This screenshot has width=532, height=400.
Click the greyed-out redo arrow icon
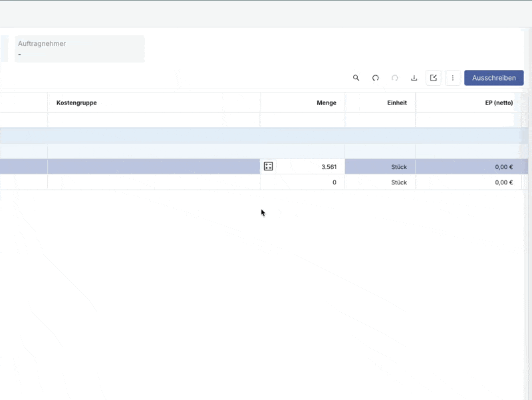click(x=394, y=78)
